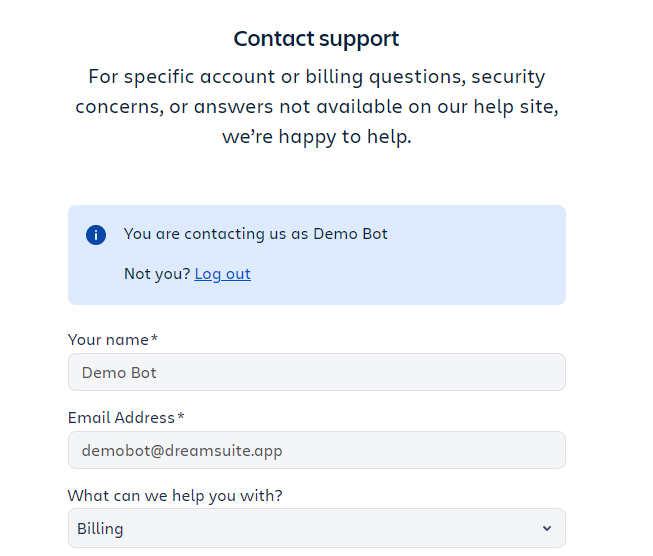Follow the Log out link
Screen dimensions: 653x556
tap(222, 274)
